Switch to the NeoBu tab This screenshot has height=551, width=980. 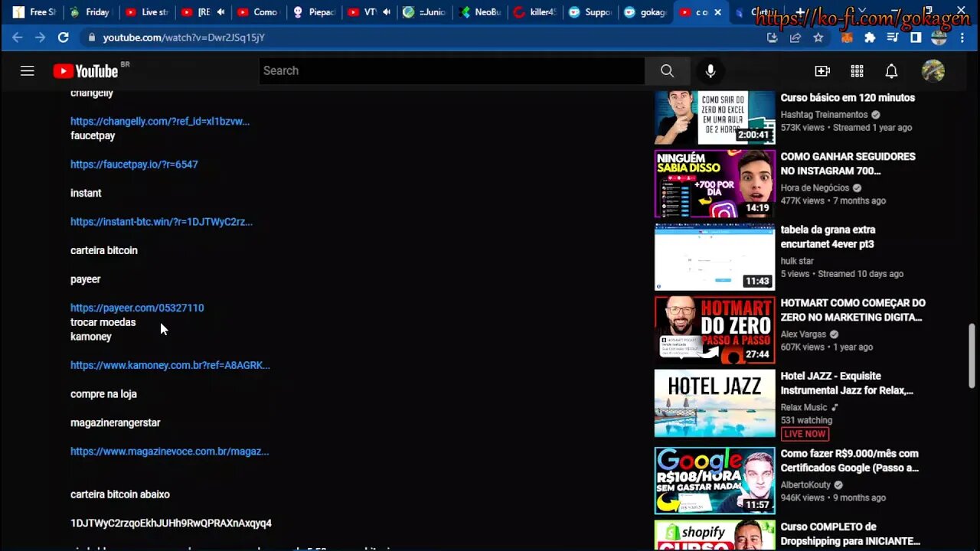click(479, 12)
